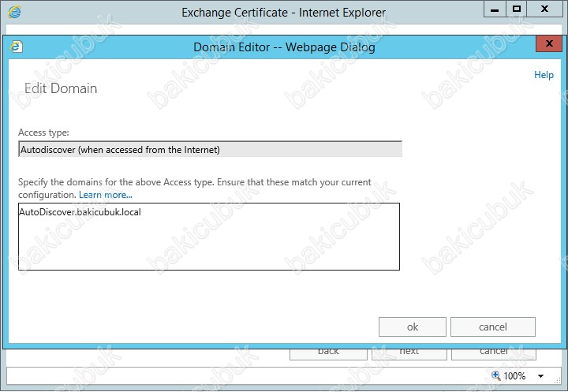This screenshot has height=392, width=568.
Task: Click the Access type: label
Action: click(x=43, y=133)
